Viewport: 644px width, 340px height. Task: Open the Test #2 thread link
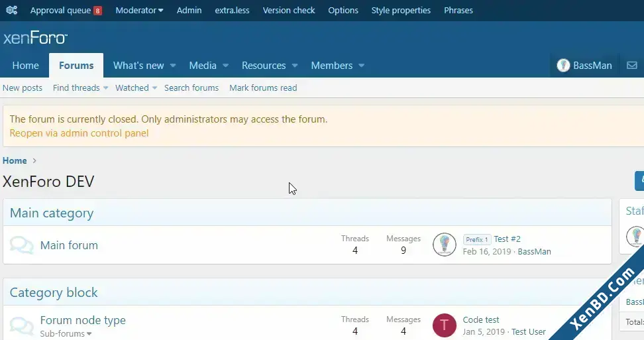pos(507,239)
